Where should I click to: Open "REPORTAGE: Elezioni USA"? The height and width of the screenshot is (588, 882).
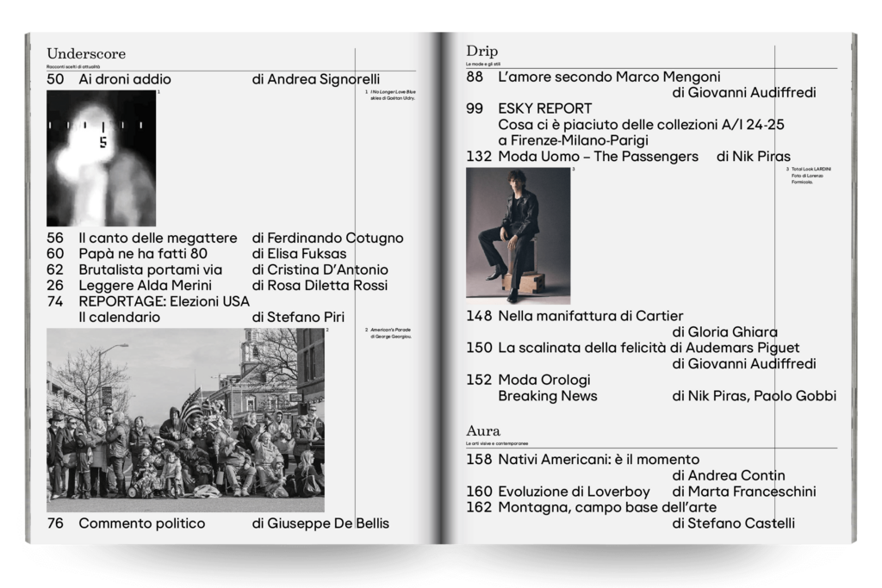[x=164, y=301]
